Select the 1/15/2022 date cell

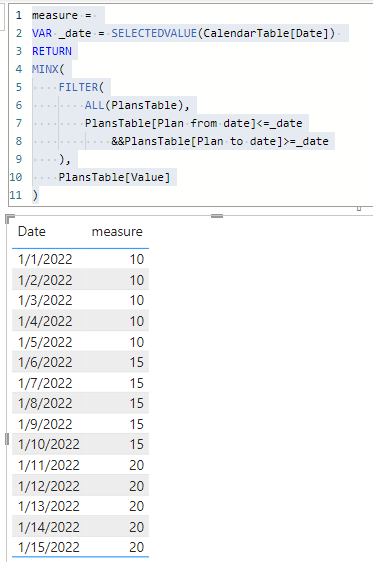click(49, 547)
